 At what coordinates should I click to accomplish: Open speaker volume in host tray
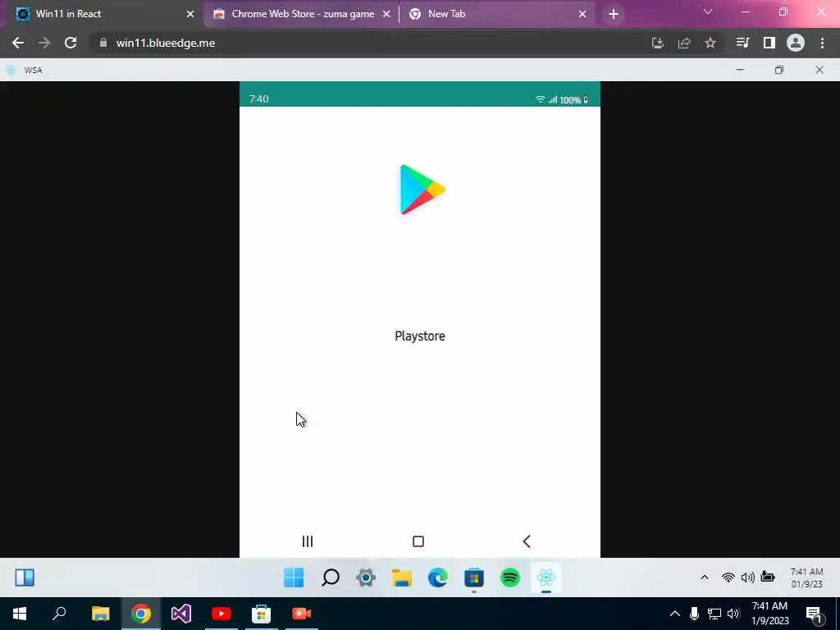click(x=734, y=614)
